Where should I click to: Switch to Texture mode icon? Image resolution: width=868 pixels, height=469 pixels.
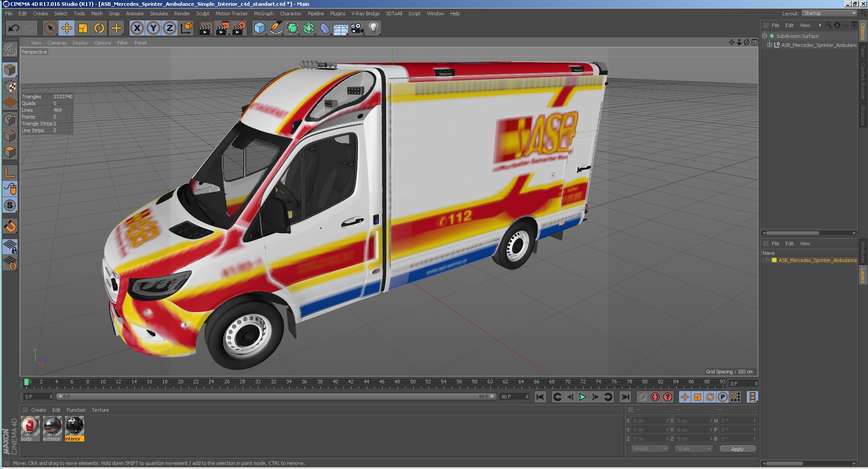(10, 86)
